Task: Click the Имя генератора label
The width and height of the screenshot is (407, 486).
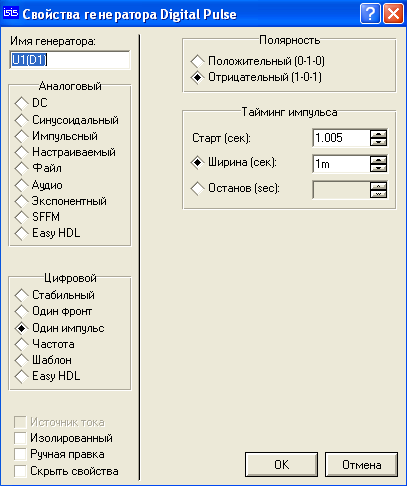Action: pos(53,41)
